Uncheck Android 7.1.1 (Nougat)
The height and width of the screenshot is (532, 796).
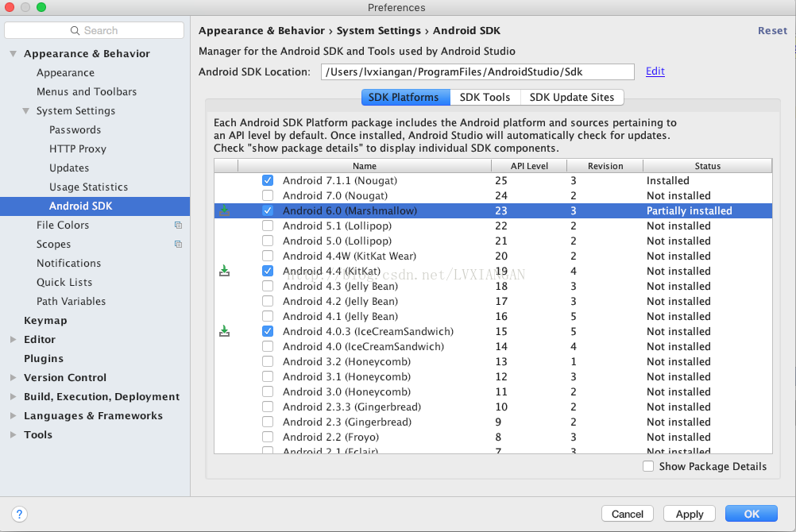click(268, 180)
